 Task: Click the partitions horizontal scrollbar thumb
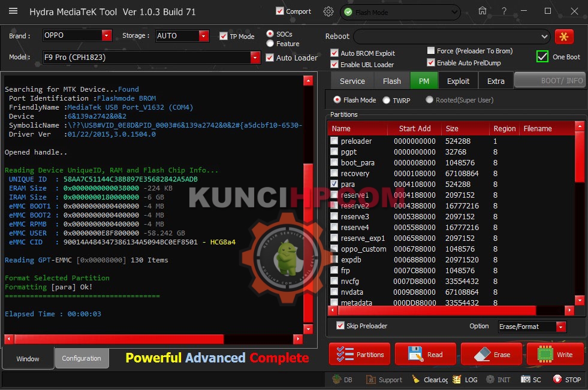[x=437, y=310]
